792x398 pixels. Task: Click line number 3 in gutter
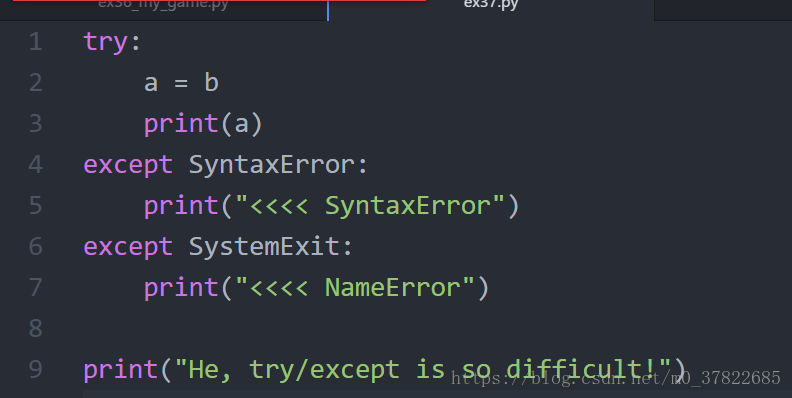(35, 124)
